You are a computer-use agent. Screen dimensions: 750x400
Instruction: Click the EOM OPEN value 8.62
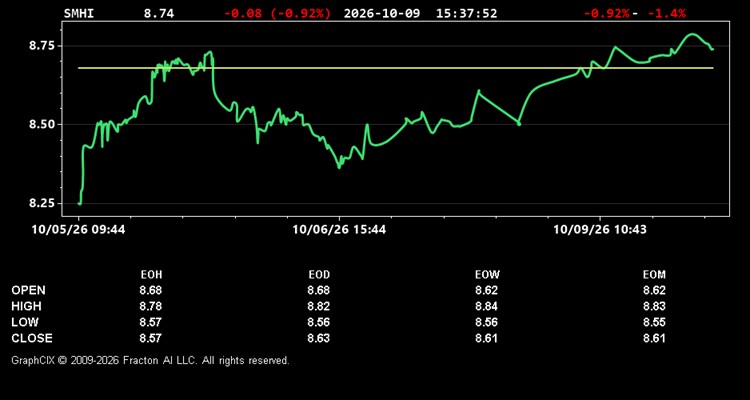pos(654,290)
